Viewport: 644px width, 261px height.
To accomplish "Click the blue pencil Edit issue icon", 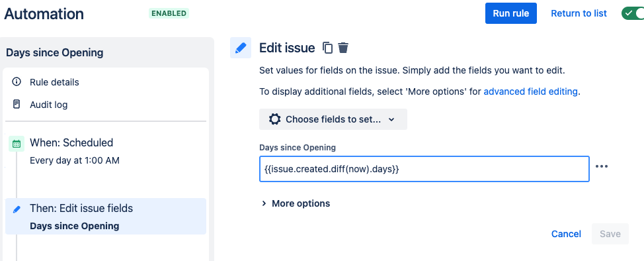I will 241,48.
